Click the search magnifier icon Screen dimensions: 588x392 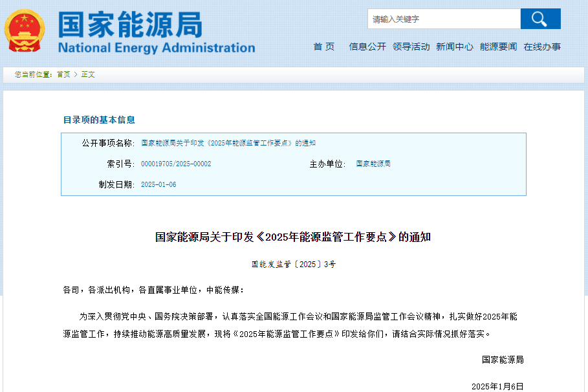pos(539,18)
